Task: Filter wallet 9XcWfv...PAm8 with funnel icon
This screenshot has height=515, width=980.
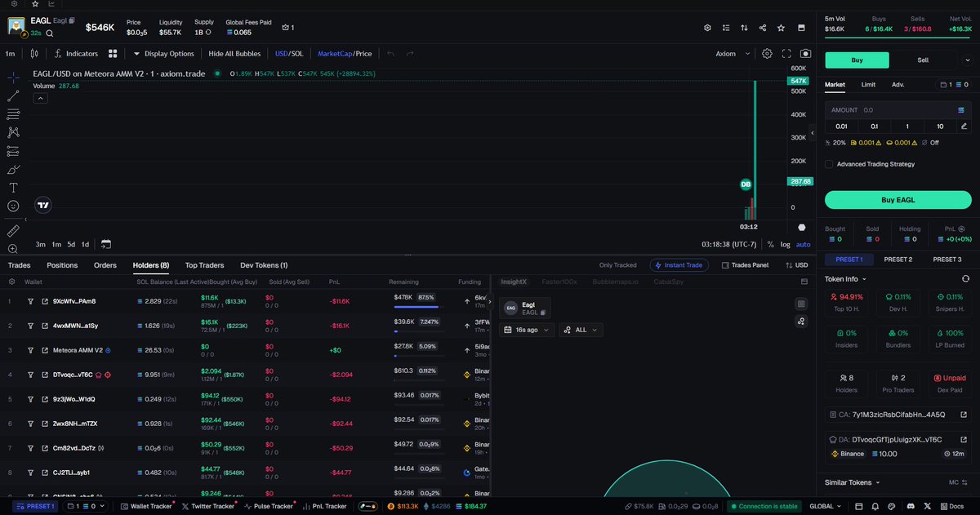Action: pos(30,301)
